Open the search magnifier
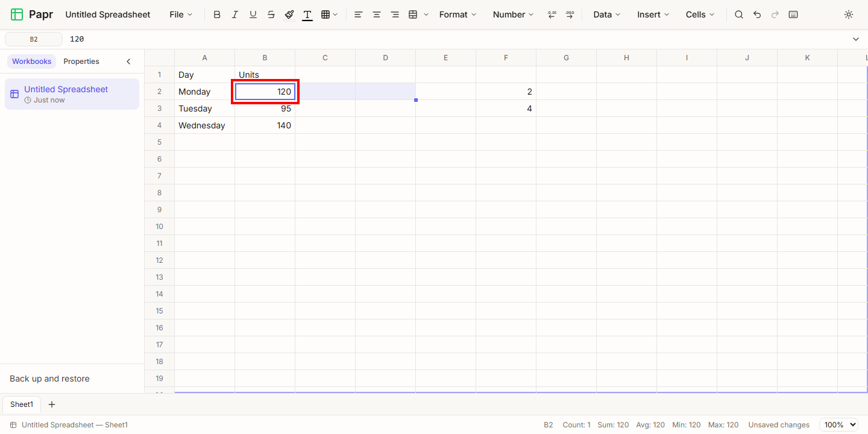Viewport: 868px width, 434px height. pyautogui.click(x=739, y=14)
